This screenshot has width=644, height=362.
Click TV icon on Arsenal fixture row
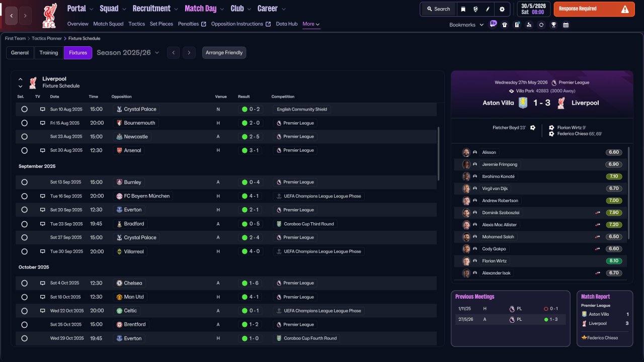(x=43, y=150)
